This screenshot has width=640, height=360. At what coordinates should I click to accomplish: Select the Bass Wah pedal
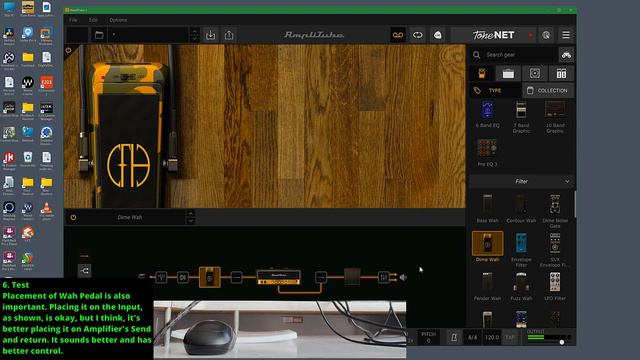click(x=487, y=208)
